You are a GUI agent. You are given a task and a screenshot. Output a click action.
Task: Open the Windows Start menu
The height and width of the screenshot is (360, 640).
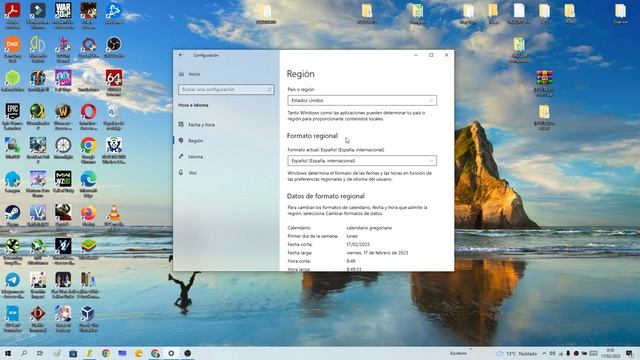click(7, 353)
